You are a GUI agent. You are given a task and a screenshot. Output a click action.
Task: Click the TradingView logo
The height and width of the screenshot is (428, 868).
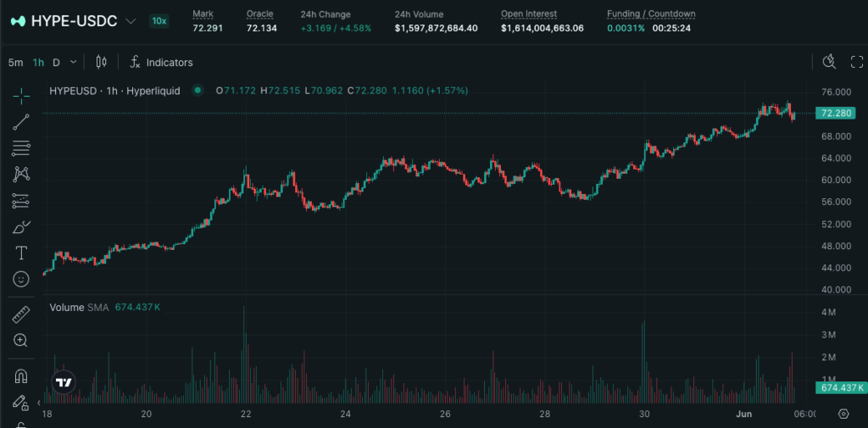(64, 382)
